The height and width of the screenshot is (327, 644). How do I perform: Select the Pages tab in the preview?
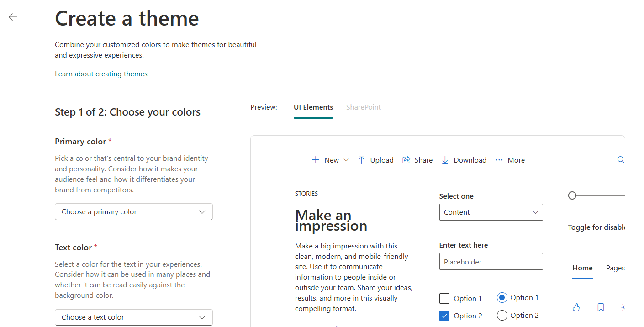coord(616,268)
